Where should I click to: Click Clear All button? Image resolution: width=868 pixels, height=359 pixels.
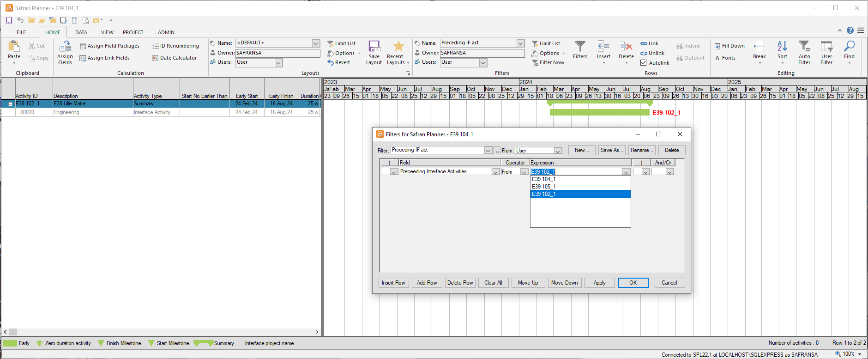coord(493,283)
